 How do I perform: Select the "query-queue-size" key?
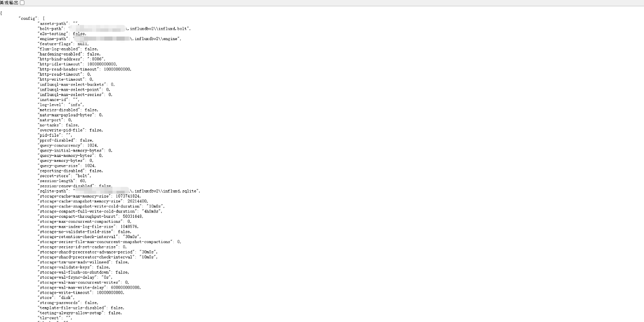coord(59,166)
